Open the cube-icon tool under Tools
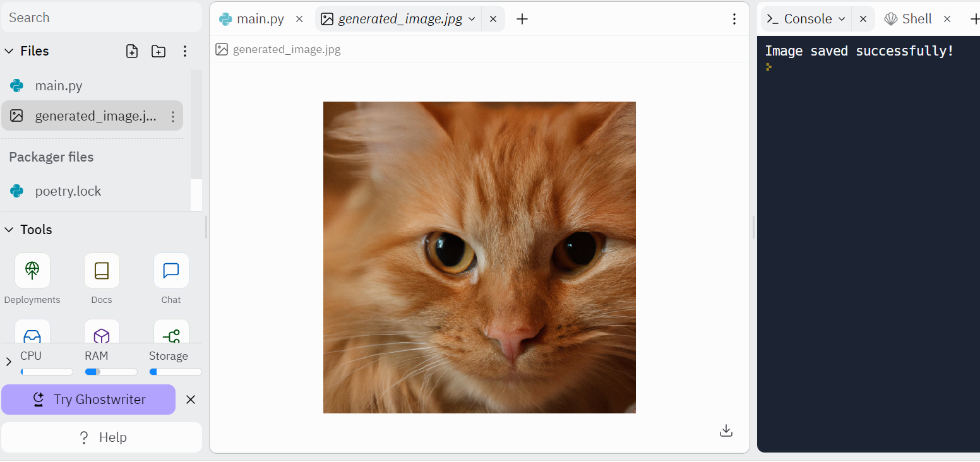This screenshot has height=462, width=980. click(102, 332)
